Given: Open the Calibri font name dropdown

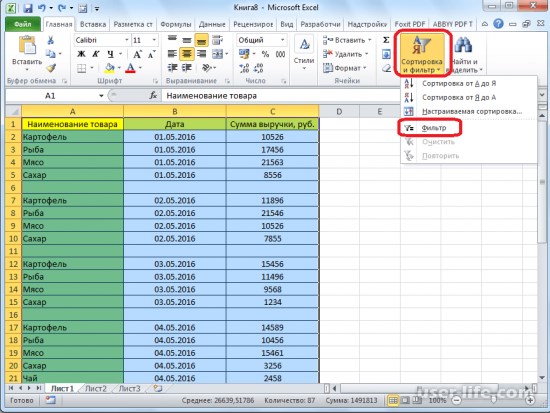Looking at the screenshot, I should 127,40.
